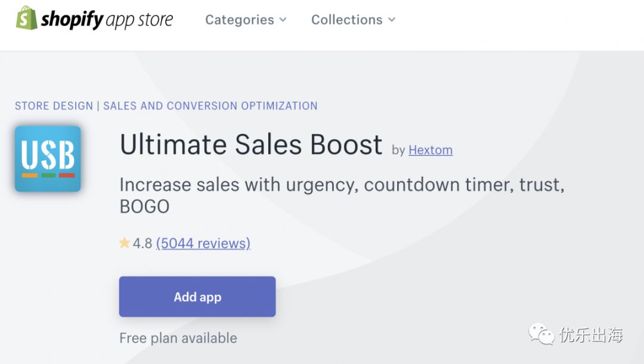Click the blue USB app icon
This screenshot has width=644, height=364.
click(x=48, y=159)
